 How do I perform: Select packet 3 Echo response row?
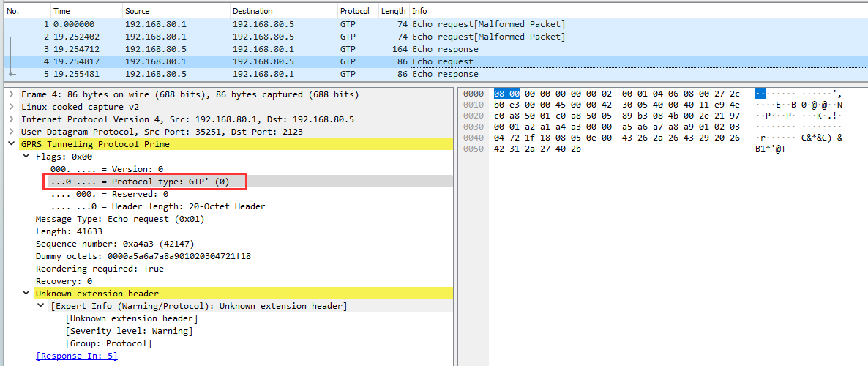[293, 49]
